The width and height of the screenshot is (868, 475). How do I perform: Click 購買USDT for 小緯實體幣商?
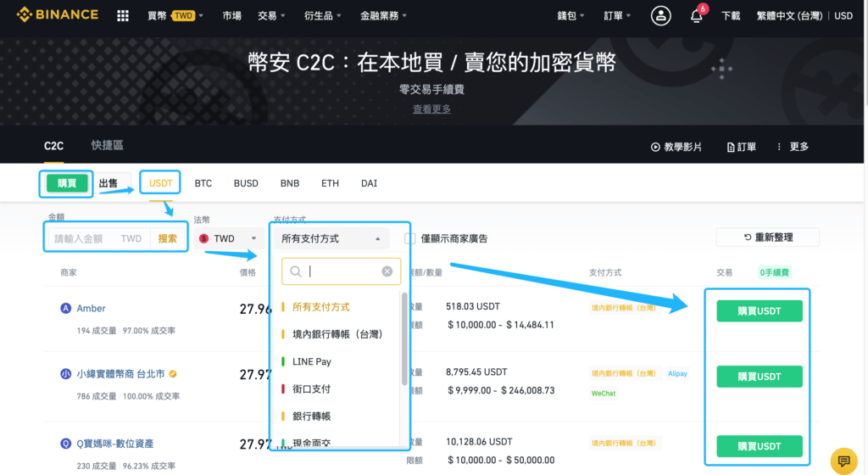(x=759, y=377)
